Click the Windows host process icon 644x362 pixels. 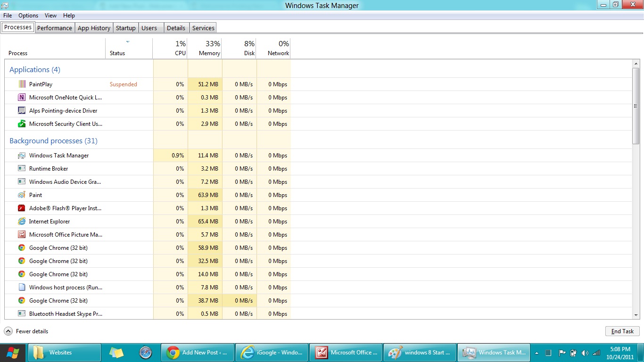click(22, 287)
